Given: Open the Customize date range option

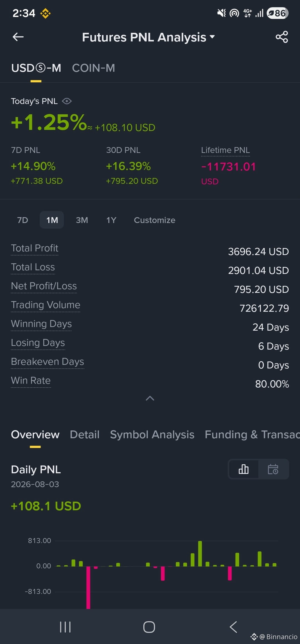Looking at the screenshot, I should click(x=154, y=220).
